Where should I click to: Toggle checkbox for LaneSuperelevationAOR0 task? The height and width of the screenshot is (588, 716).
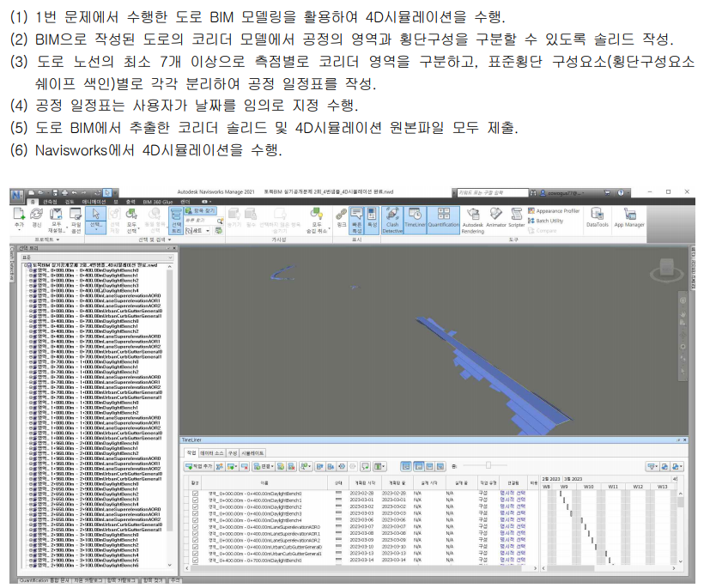click(196, 527)
